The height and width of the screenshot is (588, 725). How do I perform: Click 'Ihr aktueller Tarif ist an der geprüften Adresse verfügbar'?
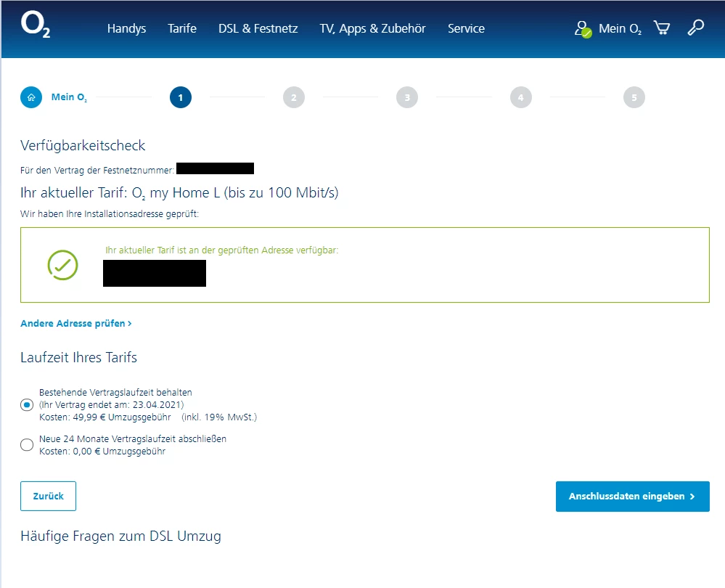[222, 250]
